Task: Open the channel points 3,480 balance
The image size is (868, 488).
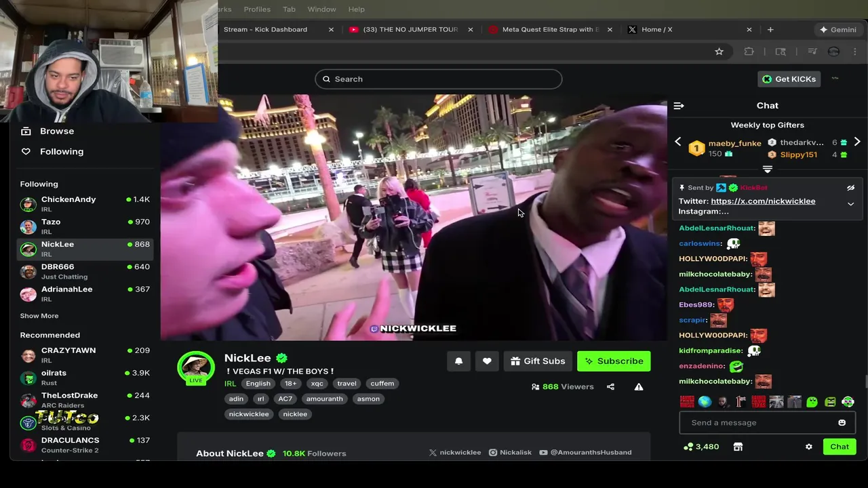Action: tap(701, 447)
